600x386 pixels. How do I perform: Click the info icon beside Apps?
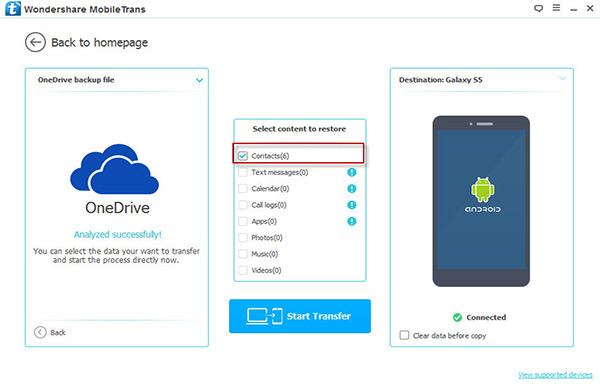(352, 221)
